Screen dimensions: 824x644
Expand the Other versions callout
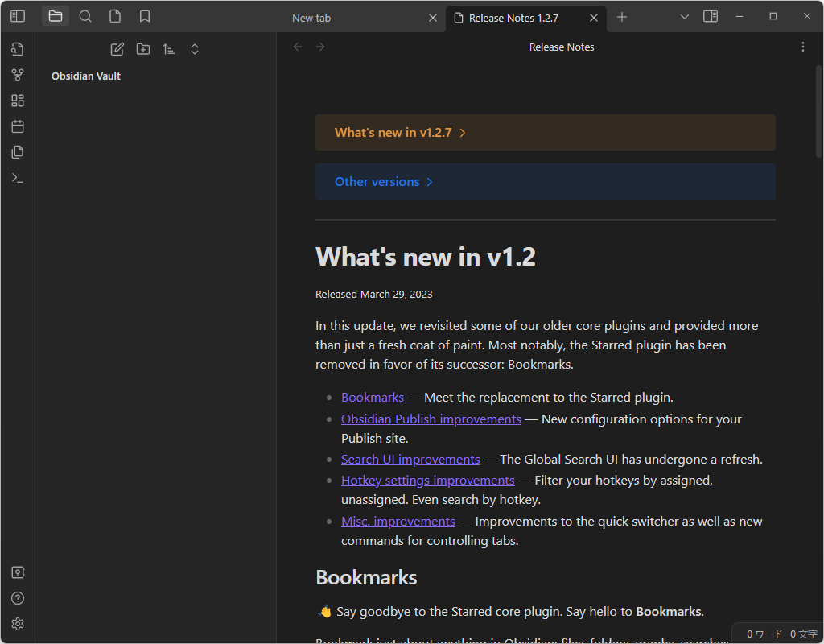tap(545, 181)
